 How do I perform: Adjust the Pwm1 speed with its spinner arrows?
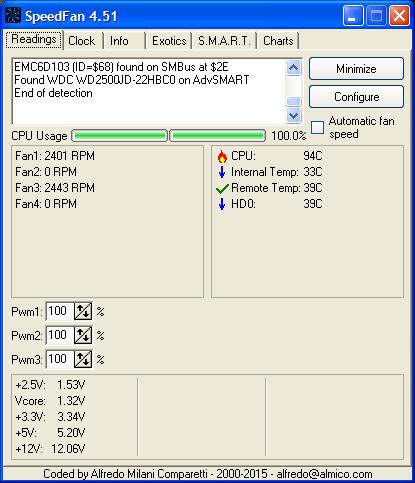pyautogui.click(x=83, y=311)
